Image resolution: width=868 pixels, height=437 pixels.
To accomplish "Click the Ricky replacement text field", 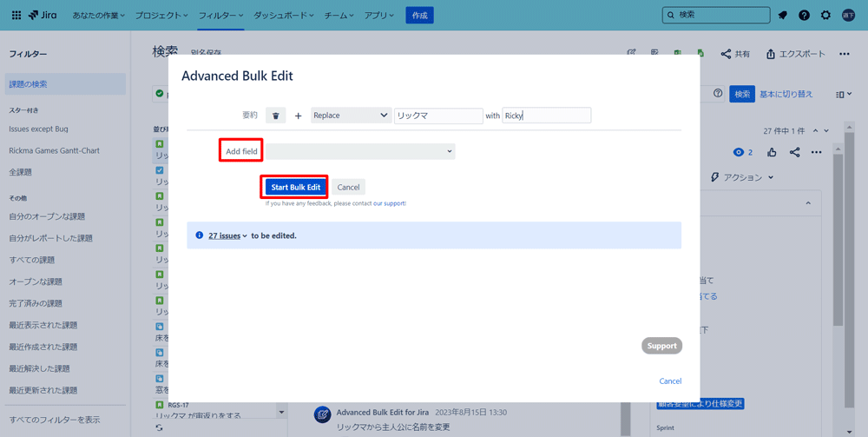I will 546,116.
